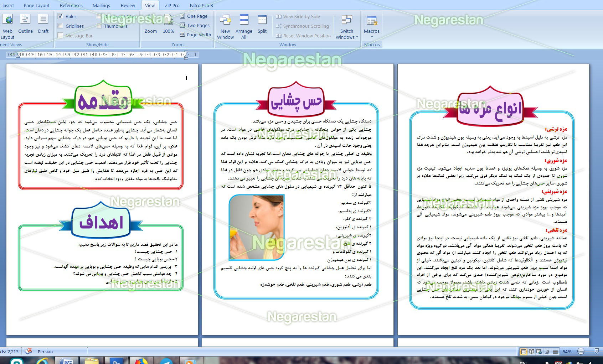Enable the Thumbnails checkbox
This screenshot has width=603, height=364.
pos(99,26)
